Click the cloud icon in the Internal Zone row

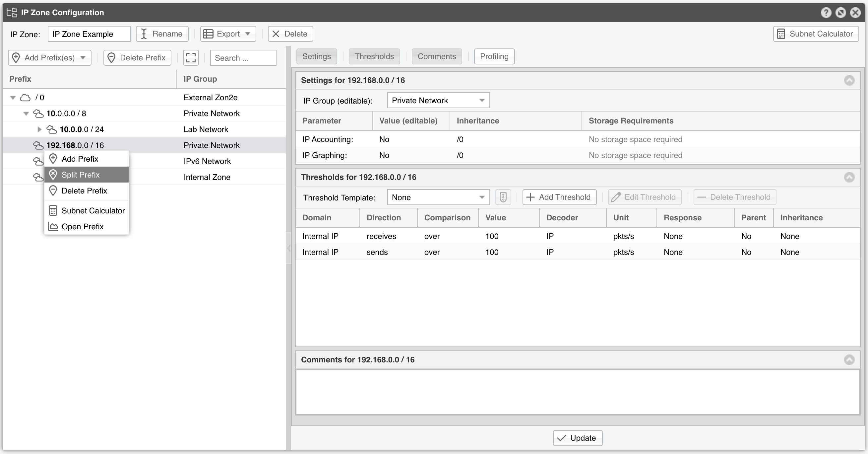(38, 177)
